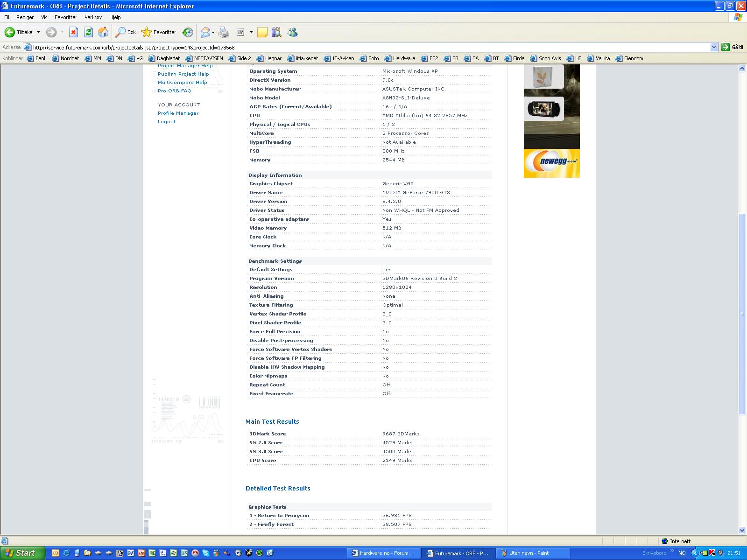Launch Skype from the Quick Launch bar
Screen dimensions: 747x560
tap(206, 553)
